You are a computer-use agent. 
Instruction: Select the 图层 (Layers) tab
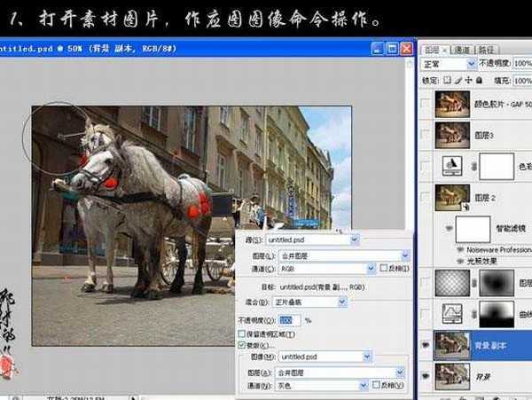pyautogui.click(x=435, y=50)
